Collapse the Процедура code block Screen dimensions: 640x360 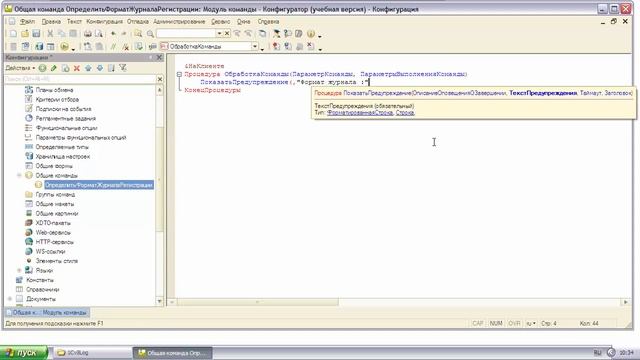pyautogui.click(x=179, y=74)
